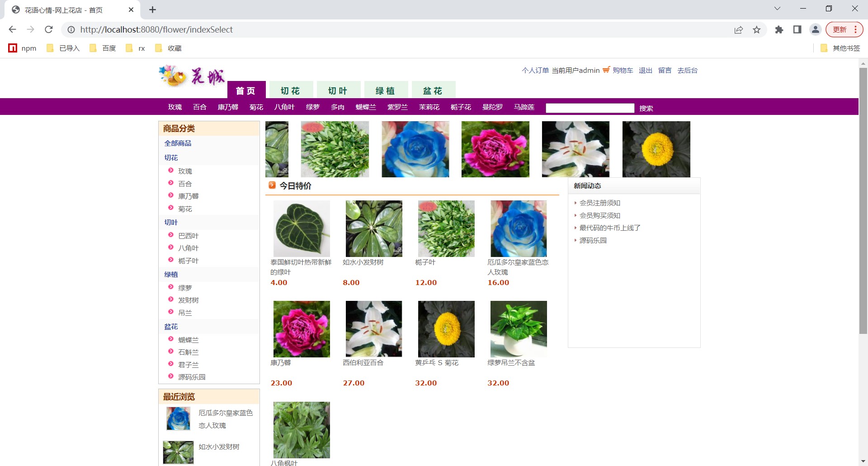868x466 pixels.
Task: Bookmark this page with the star icon
Action: pyautogui.click(x=756, y=30)
